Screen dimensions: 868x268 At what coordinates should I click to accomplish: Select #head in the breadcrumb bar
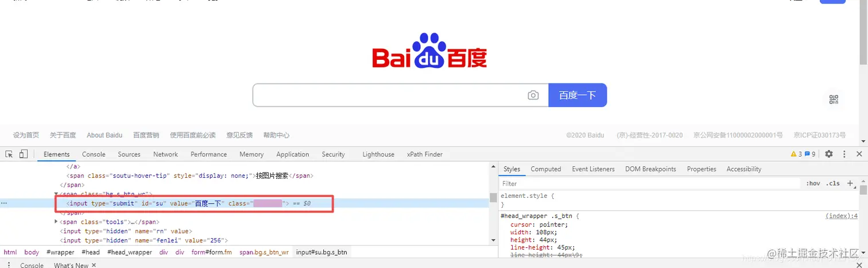tap(91, 252)
